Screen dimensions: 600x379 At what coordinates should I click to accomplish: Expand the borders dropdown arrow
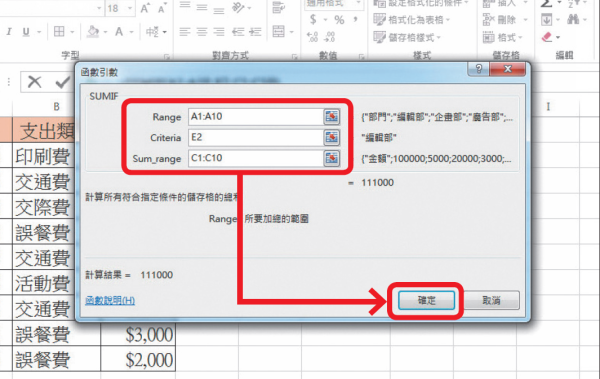[x=72, y=32]
